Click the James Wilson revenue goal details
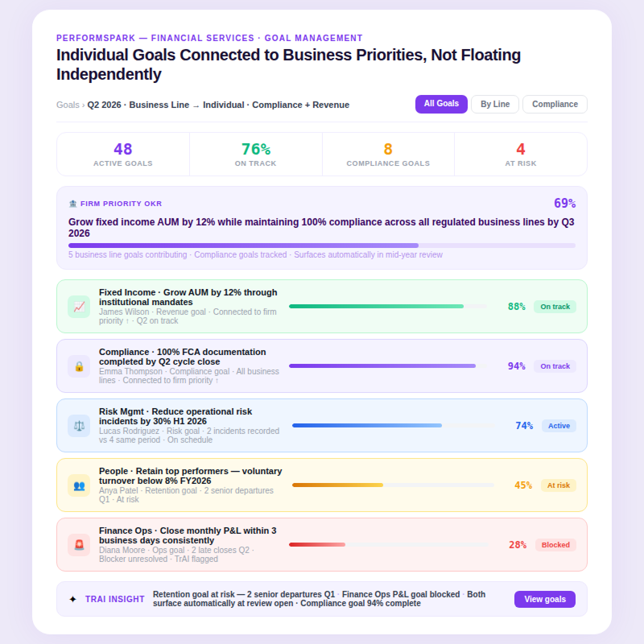The width and height of the screenshot is (644, 644). pos(188,316)
